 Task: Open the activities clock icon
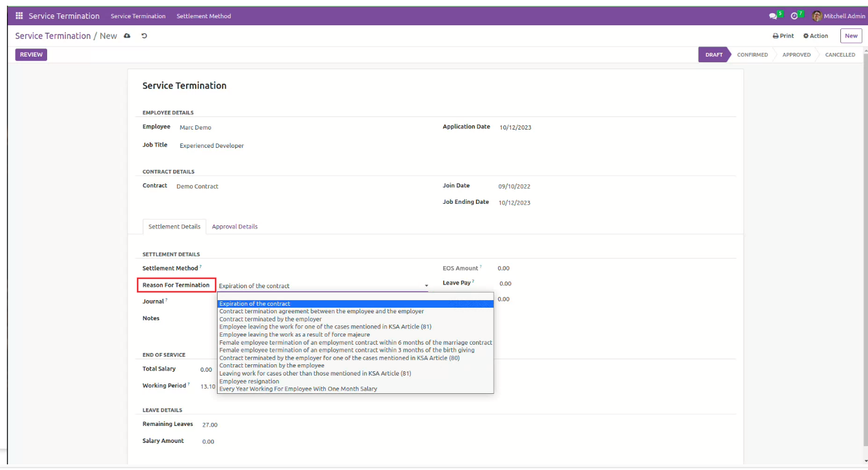[794, 16]
